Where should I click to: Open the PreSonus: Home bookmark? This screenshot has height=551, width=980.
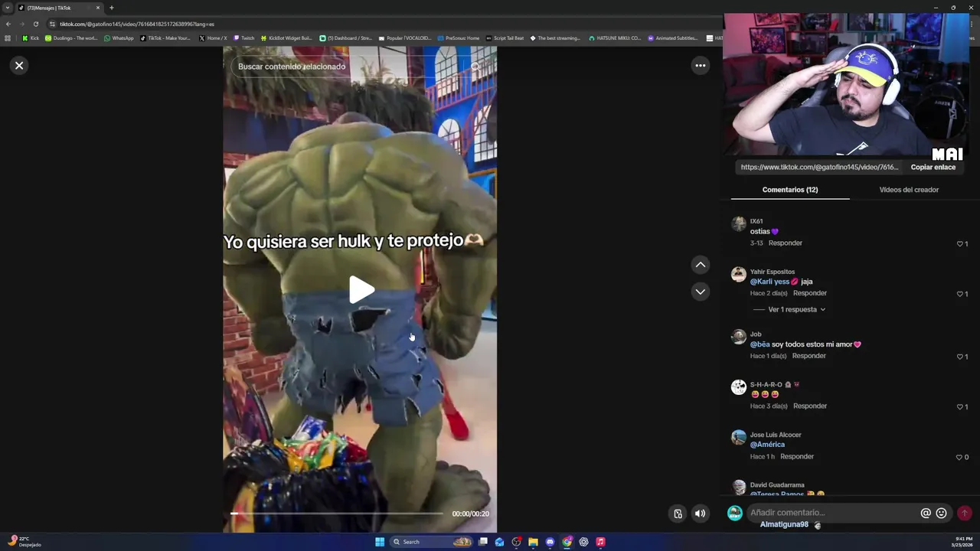click(x=459, y=38)
